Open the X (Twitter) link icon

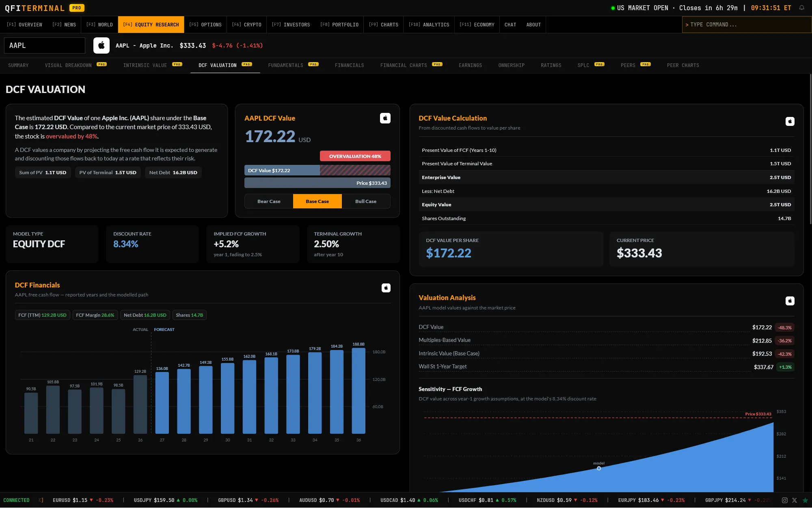[x=795, y=500]
